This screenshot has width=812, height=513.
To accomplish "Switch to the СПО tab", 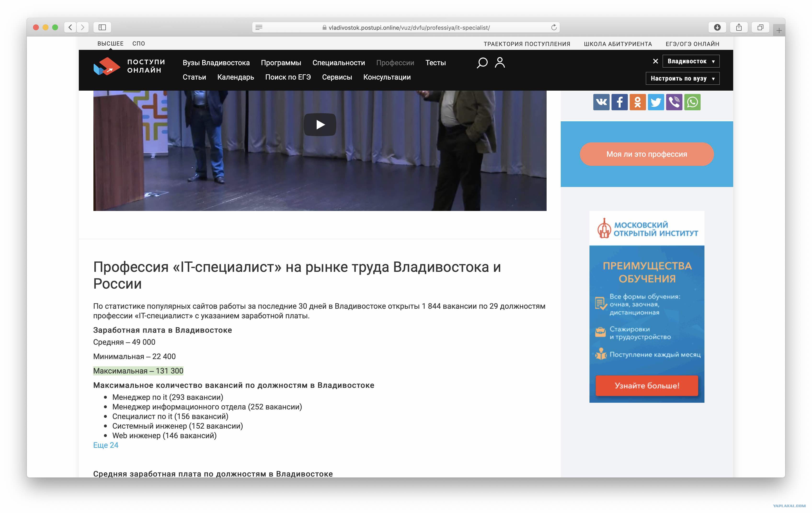I will [x=139, y=44].
